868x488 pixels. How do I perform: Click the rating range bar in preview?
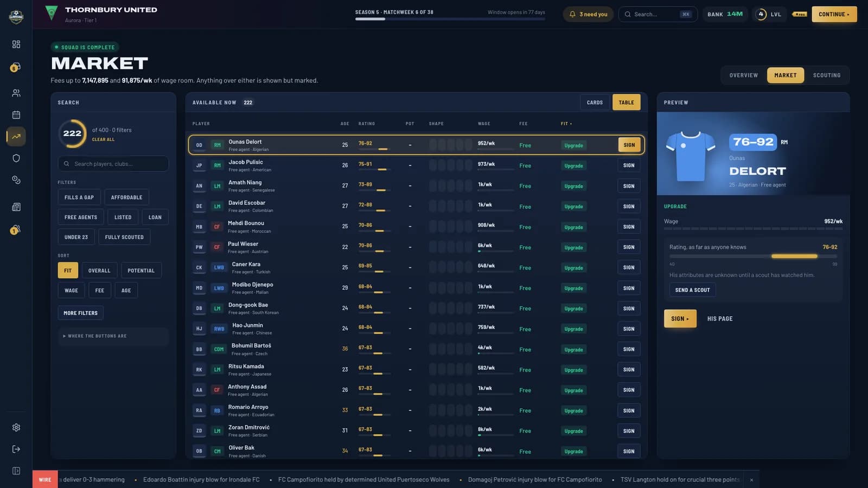coord(753,256)
